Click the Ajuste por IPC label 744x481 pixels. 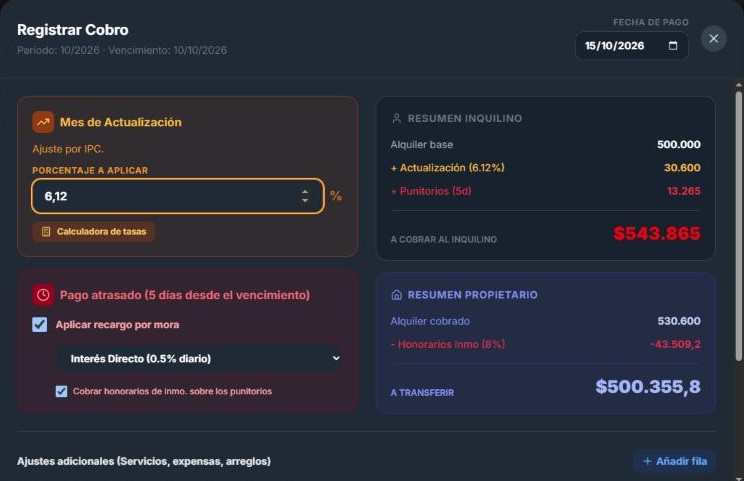68,149
